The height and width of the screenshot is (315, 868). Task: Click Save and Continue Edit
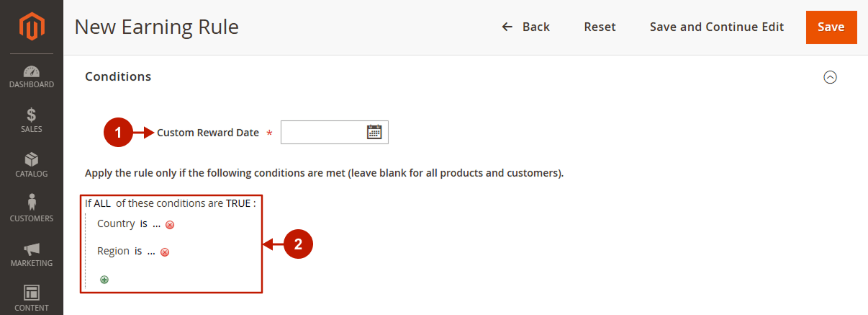coord(717,27)
